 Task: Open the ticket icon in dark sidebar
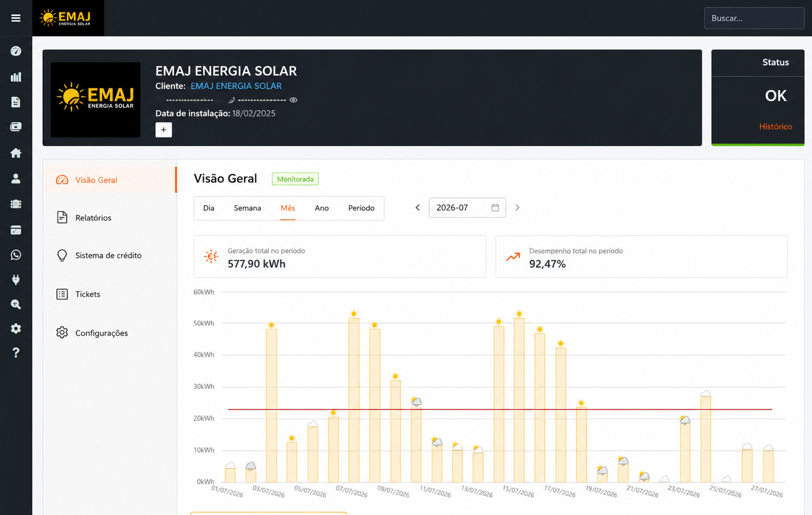tap(16, 204)
